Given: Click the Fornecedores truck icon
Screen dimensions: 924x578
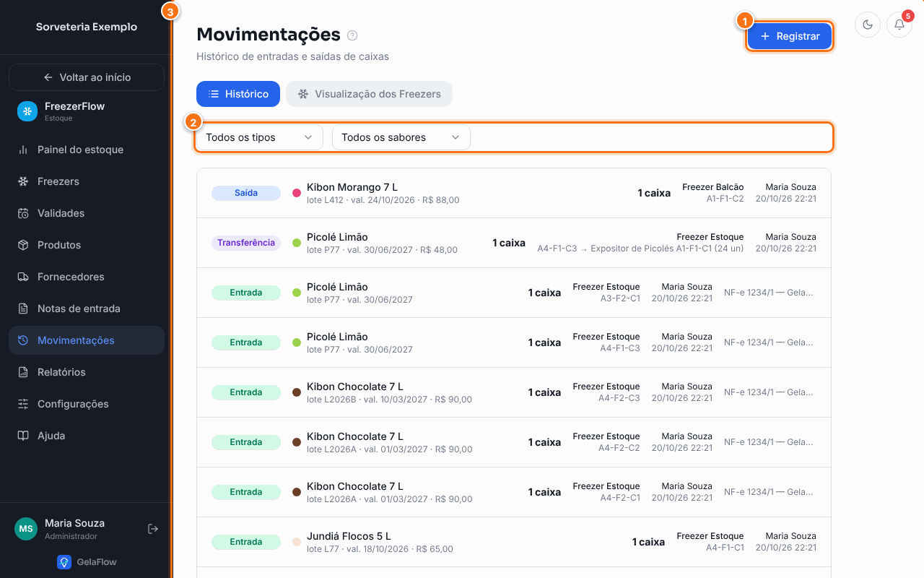Looking at the screenshot, I should (x=23, y=277).
